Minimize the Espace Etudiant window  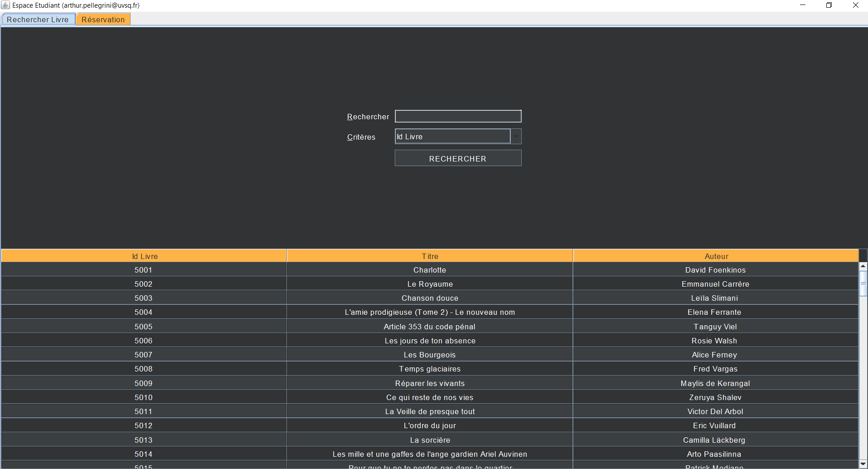click(x=803, y=5)
